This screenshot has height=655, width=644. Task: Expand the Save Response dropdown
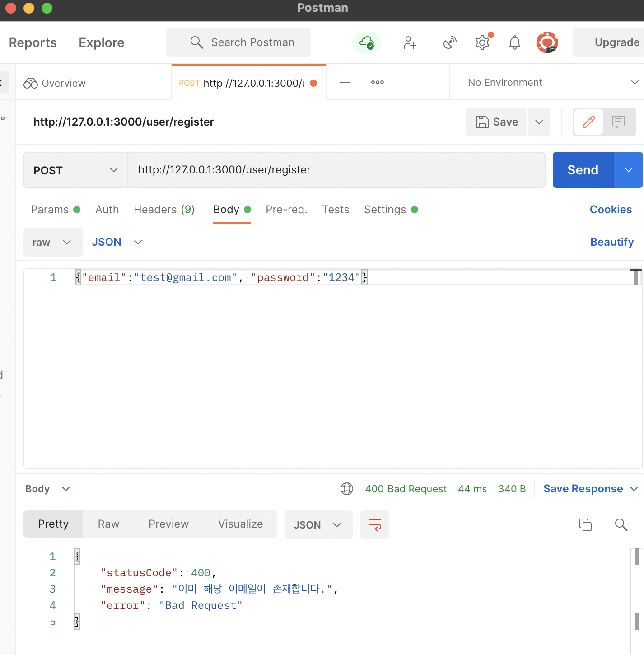point(634,489)
